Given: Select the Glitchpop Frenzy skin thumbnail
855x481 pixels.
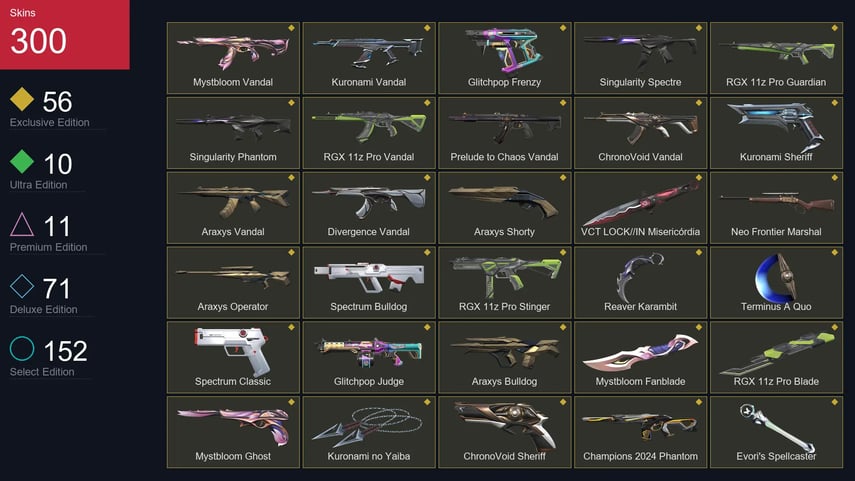Looking at the screenshot, I should coord(504,58).
